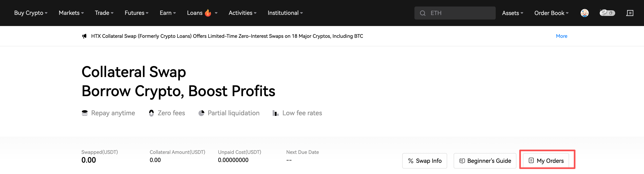Click the My Orders button
This screenshot has width=644, height=174.
[546, 161]
